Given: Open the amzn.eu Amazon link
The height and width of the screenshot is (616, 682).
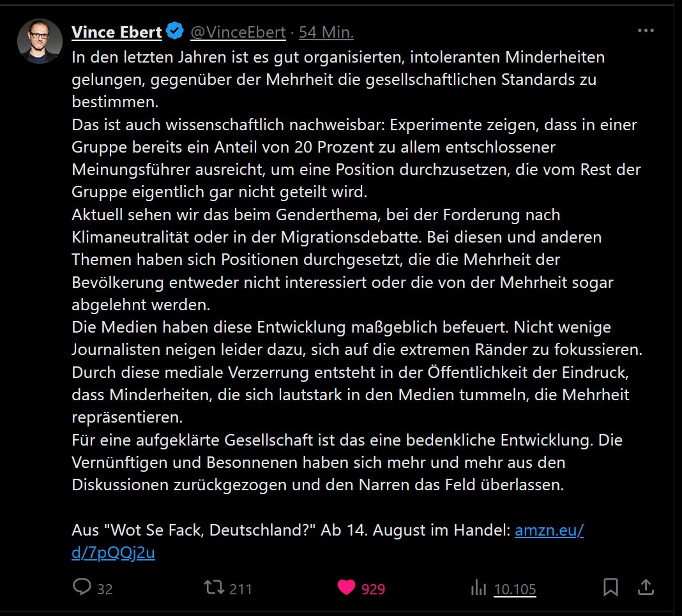Looking at the screenshot, I should pos(549,531).
